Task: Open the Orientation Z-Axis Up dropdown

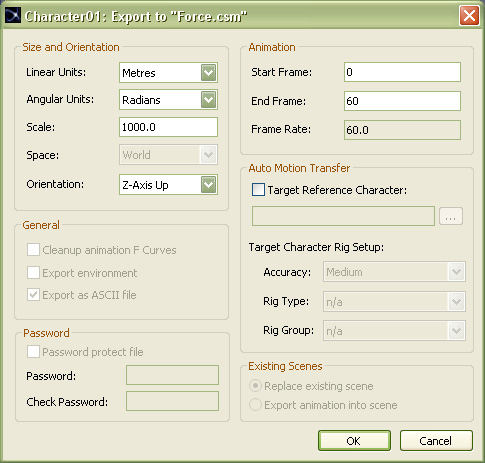Action: [168, 184]
